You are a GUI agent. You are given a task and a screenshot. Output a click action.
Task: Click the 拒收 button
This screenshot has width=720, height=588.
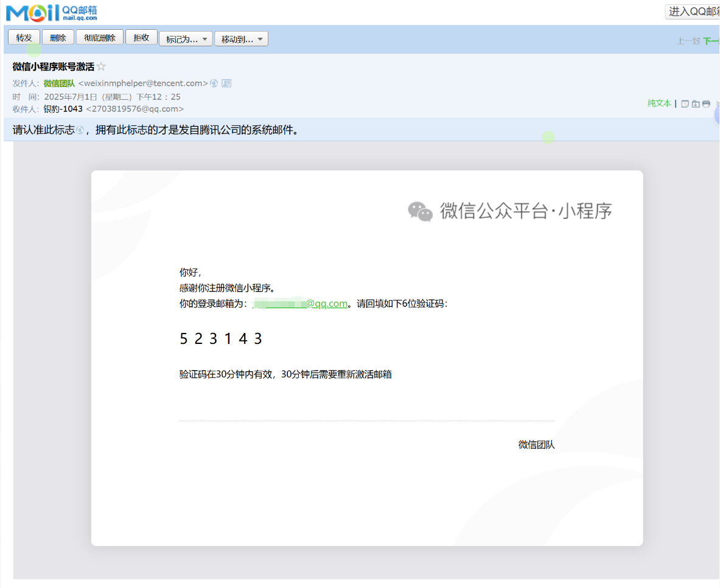[141, 38]
